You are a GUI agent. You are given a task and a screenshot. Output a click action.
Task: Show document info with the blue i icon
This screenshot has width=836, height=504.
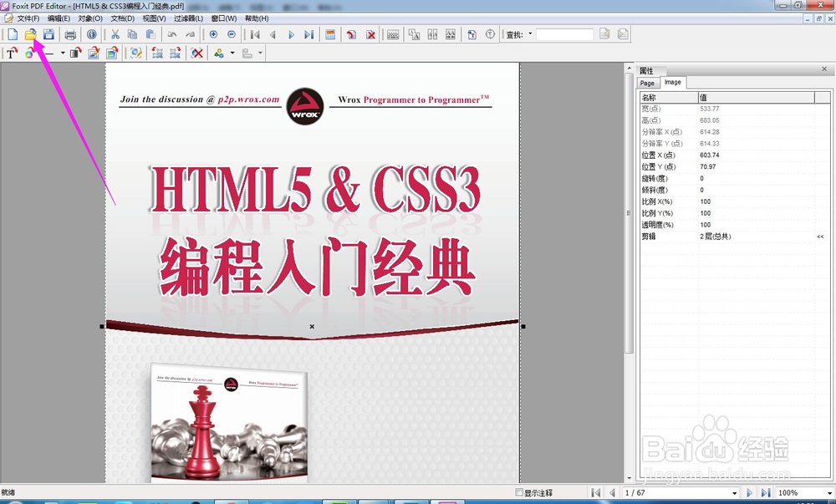tap(92, 34)
